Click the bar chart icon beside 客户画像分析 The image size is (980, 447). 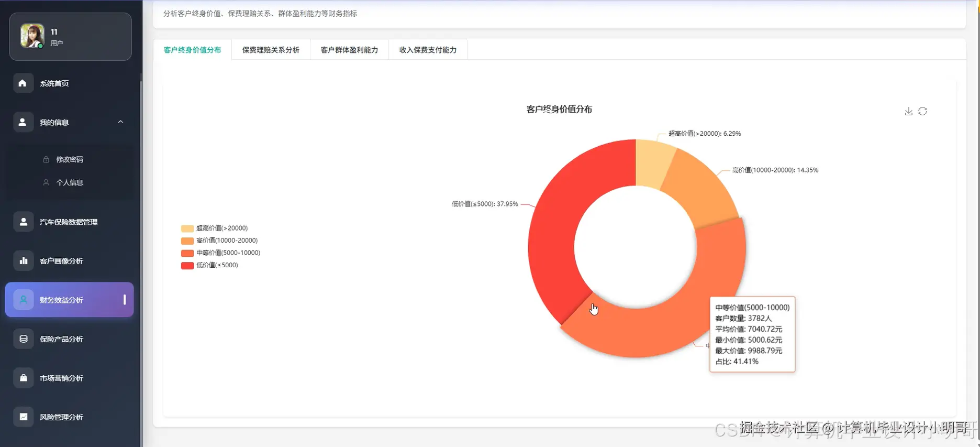(x=23, y=260)
